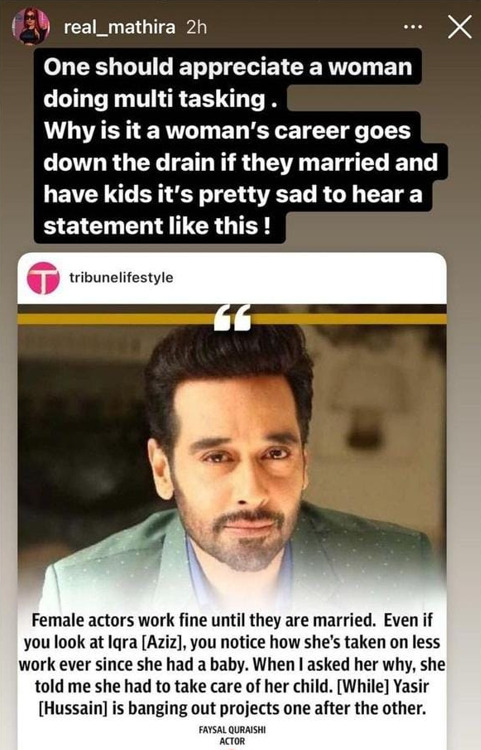The height and width of the screenshot is (750, 481).
Task: Tap the story caption about multi tasking
Action: coord(239,146)
